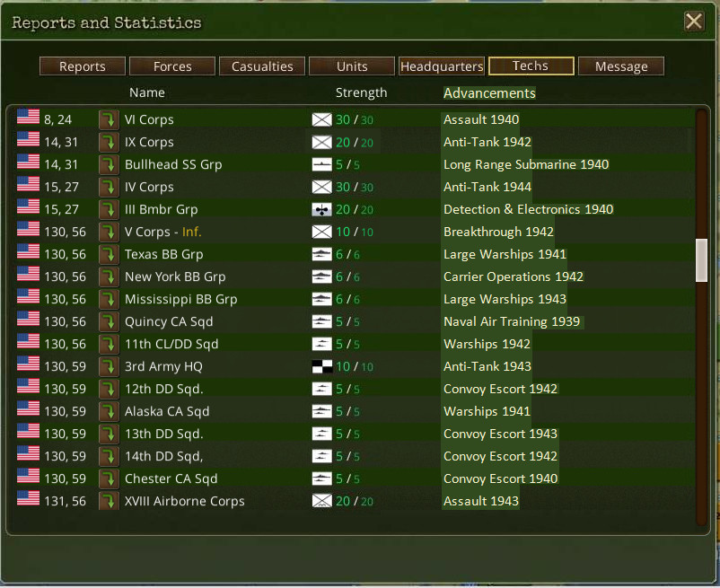Click the arrow icon next to 11th CL/DD Sqd
720x588 pixels.
pyautogui.click(x=109, y=344)
